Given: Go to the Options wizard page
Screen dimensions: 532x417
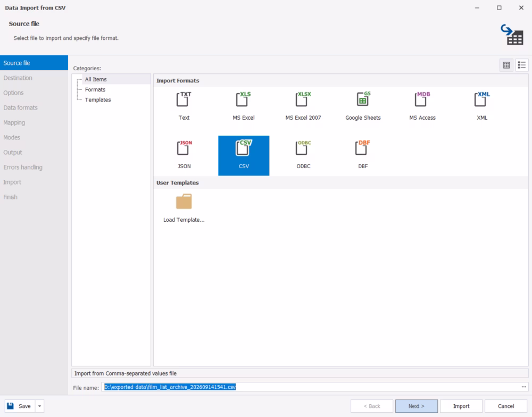Looking at the screenshot, I should (34, 93).
